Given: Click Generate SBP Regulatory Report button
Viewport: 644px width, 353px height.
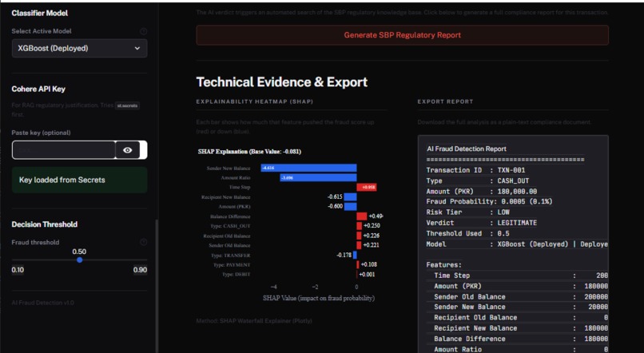Looking at the screenshot, I should point(403,35).
